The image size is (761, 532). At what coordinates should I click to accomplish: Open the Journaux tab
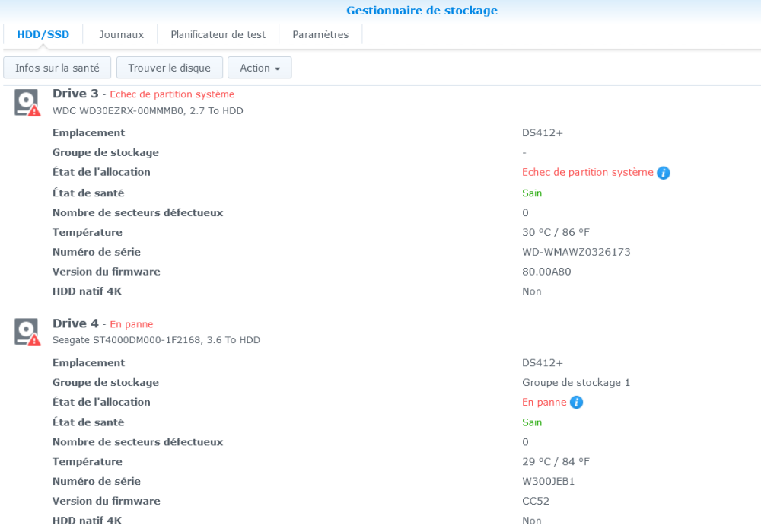coord(121,34)
